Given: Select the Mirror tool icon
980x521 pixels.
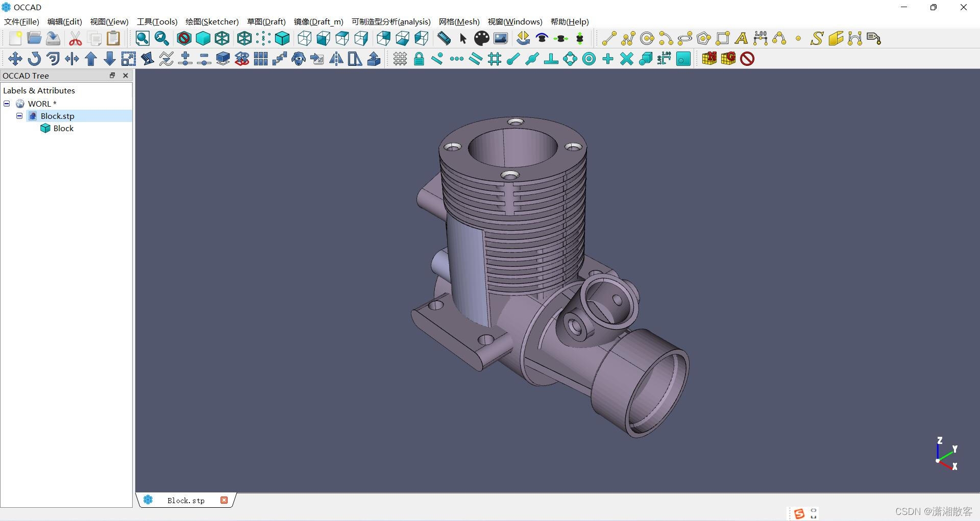Looking at the screenshot, I should [x=336, y=59].
